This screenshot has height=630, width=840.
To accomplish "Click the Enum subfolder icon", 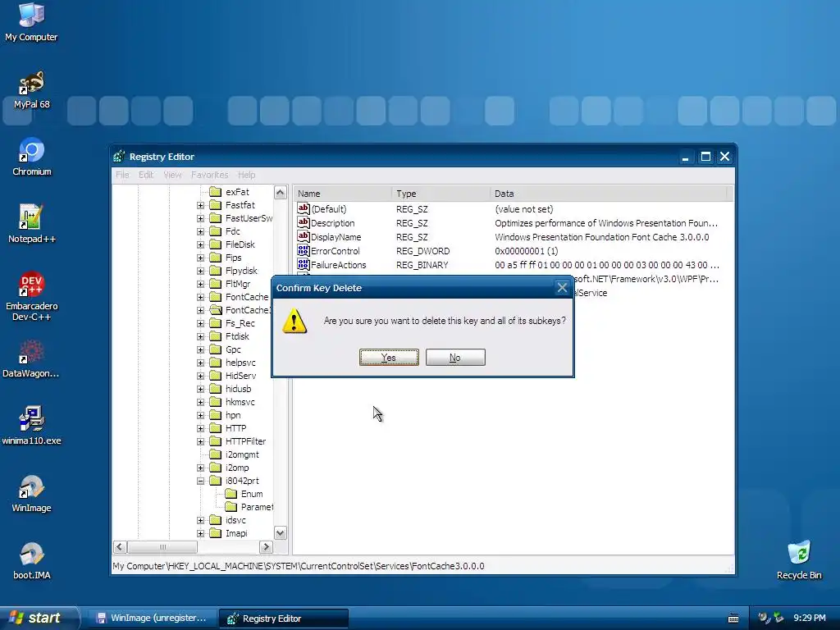I will coord(231,493).
